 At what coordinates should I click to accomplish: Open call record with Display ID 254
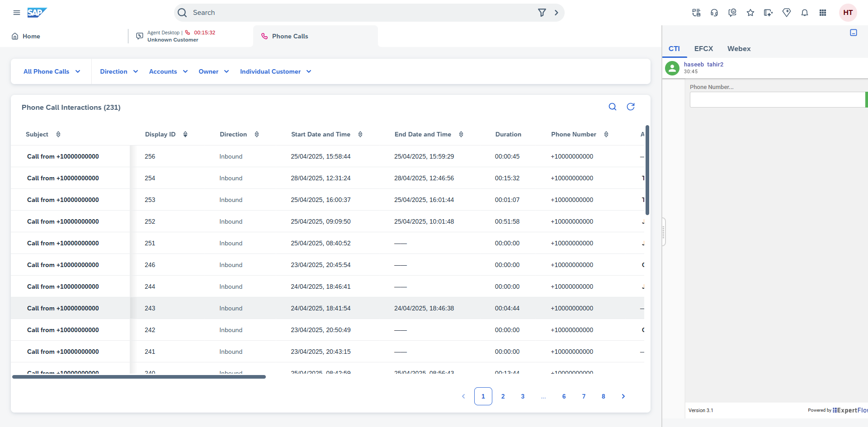click(x=63, y=178)
